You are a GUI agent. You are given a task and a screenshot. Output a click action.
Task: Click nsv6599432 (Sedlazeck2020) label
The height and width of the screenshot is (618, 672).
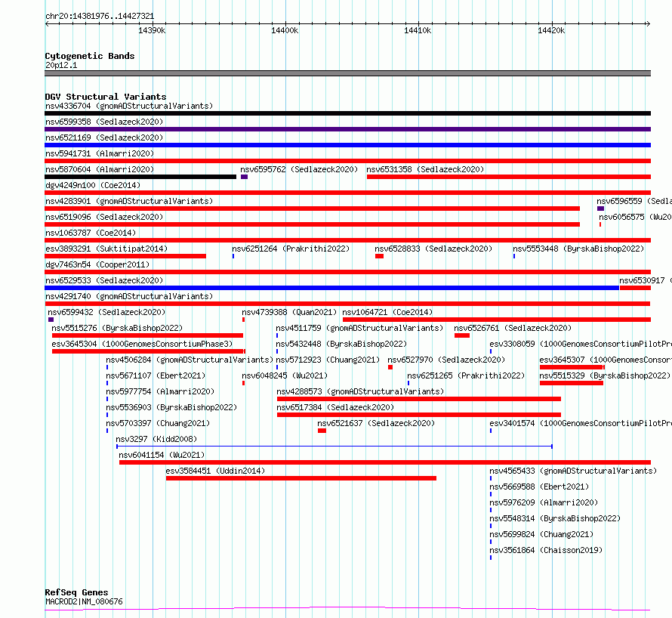[106, 312]
